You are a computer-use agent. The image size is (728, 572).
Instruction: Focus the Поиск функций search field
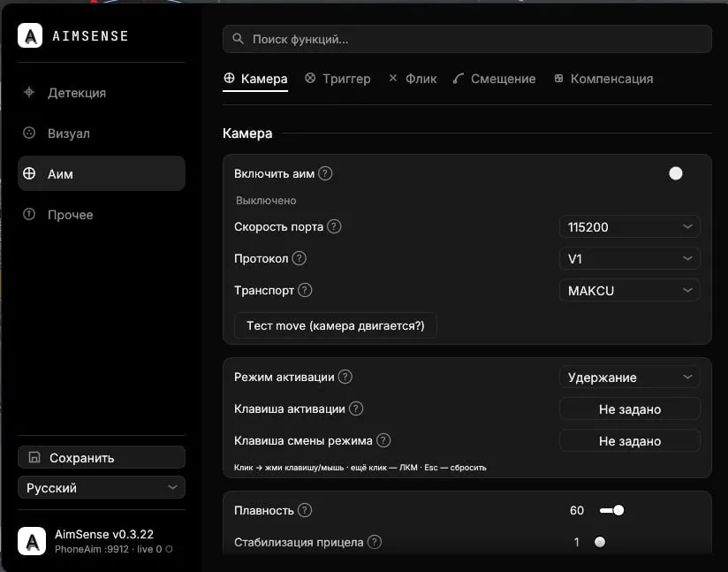click(x=467, y=39)
